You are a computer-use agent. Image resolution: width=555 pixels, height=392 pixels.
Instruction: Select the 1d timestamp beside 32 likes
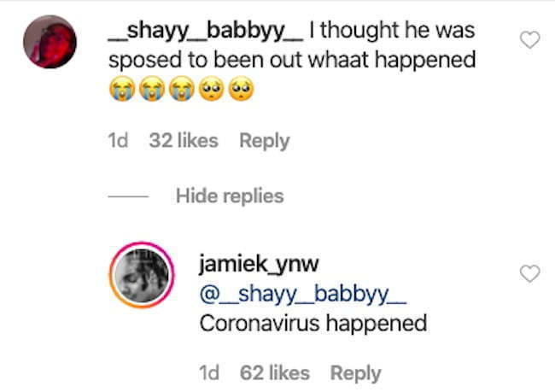(118, 141)
